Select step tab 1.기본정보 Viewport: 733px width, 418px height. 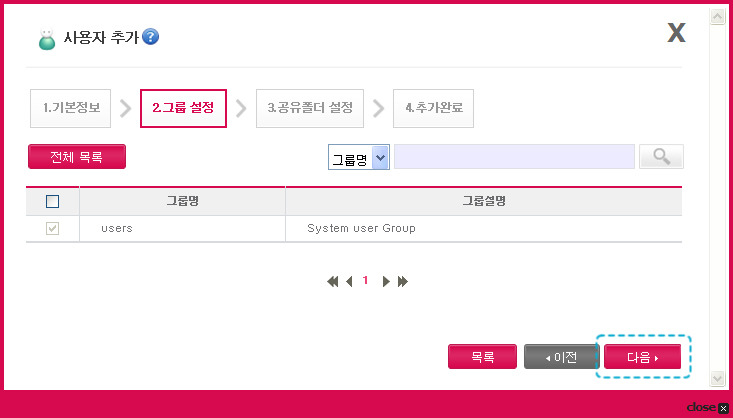71,108
